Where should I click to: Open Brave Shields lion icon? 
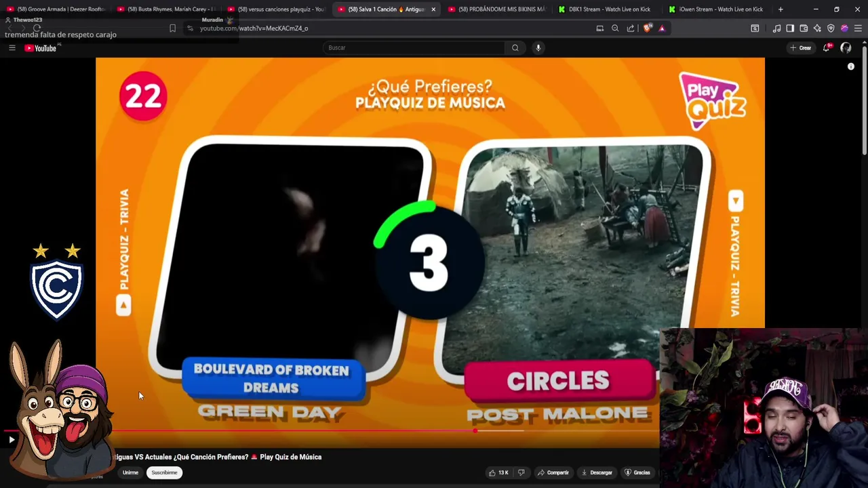pyautogui.click(x=647, y=28)
